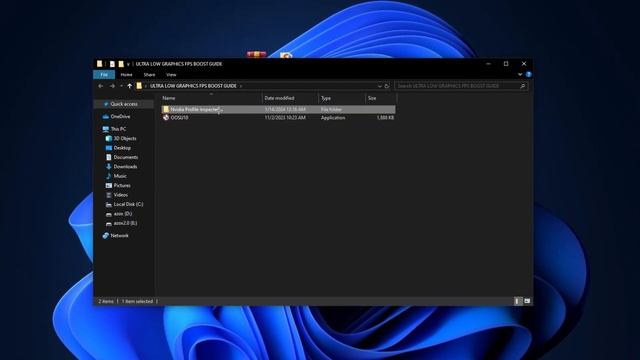This screenshot has height=360, width=640.
Task: Open Documents in navigation pane
Action: pyautogui.click(x=126, y=157)
